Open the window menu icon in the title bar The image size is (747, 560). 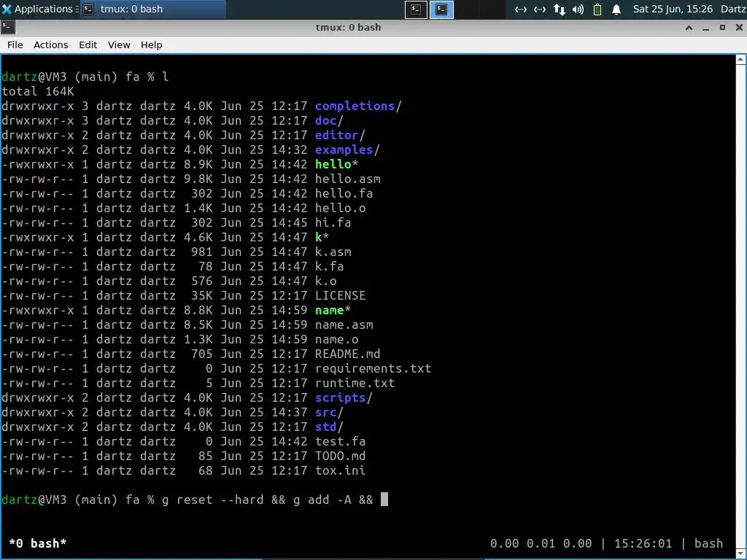click(7, 28)
